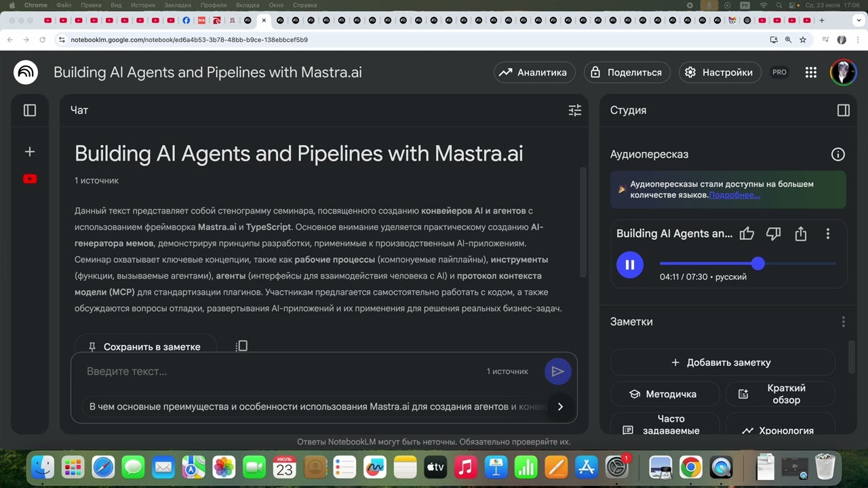Open a new Chrome tab
The image size is (868, 488).
(x=822, y=20)
